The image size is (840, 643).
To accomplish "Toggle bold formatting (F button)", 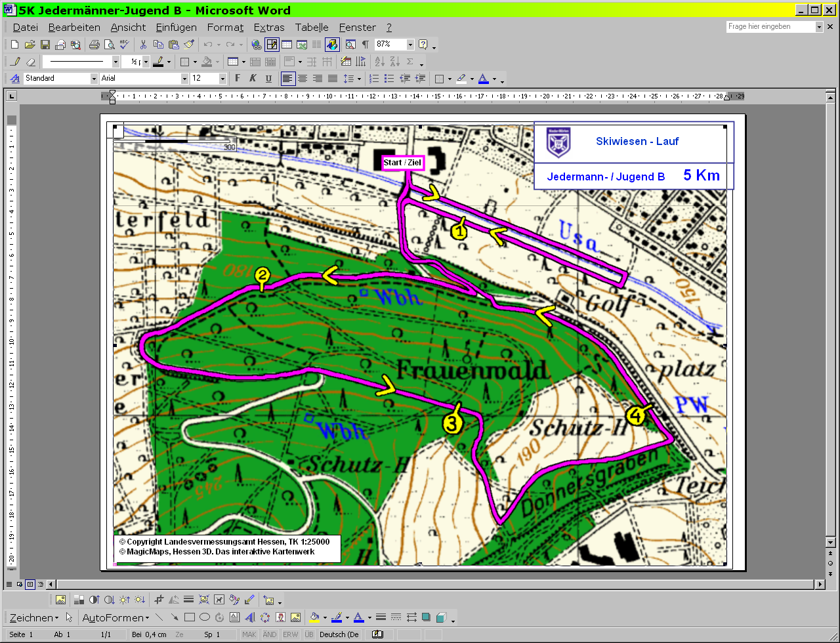I will point(238,79).
